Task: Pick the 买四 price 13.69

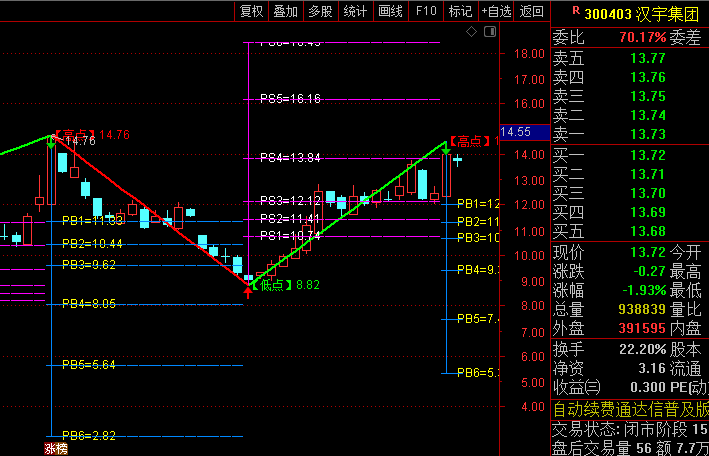Action: 648,212
